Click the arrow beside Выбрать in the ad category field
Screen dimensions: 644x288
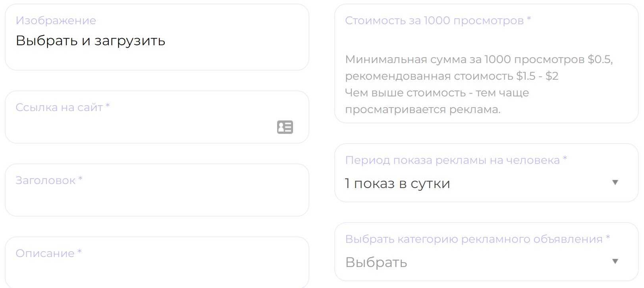pyautogui.click(x=615, y=261)
